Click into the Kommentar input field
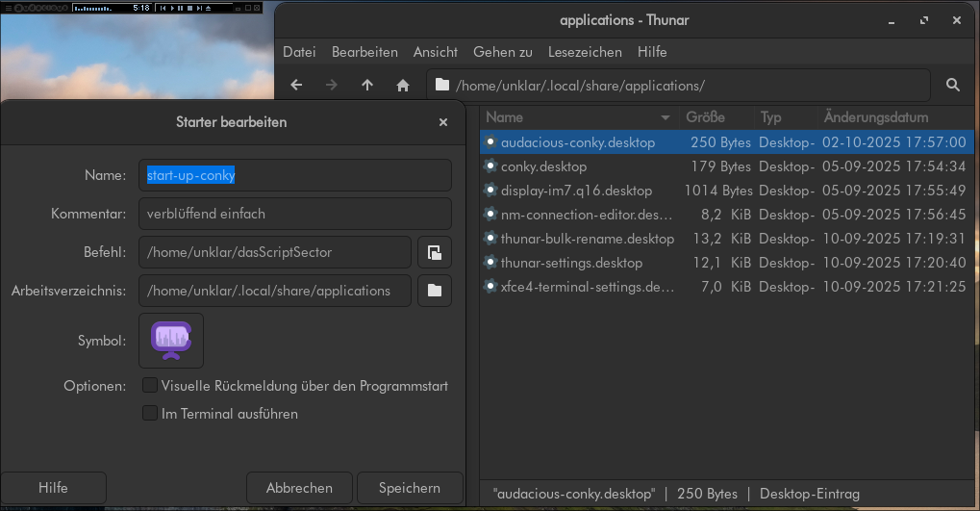 click(x=295, y=214)
